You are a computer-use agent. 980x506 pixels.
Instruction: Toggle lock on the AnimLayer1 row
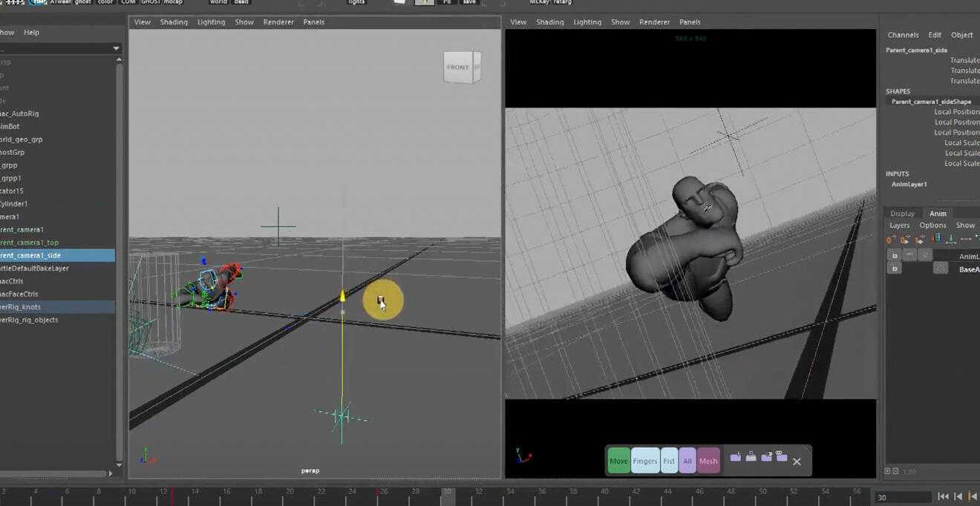pos(894,255)
